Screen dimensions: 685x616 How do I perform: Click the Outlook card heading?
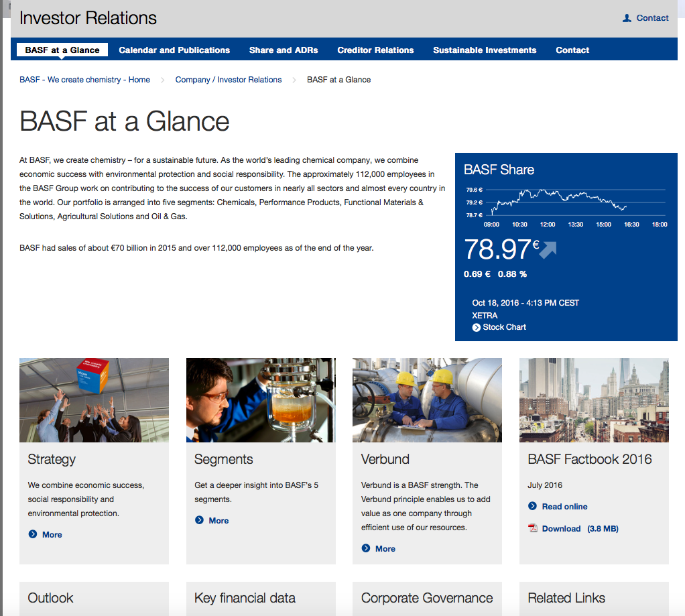[x=51, y=598]
